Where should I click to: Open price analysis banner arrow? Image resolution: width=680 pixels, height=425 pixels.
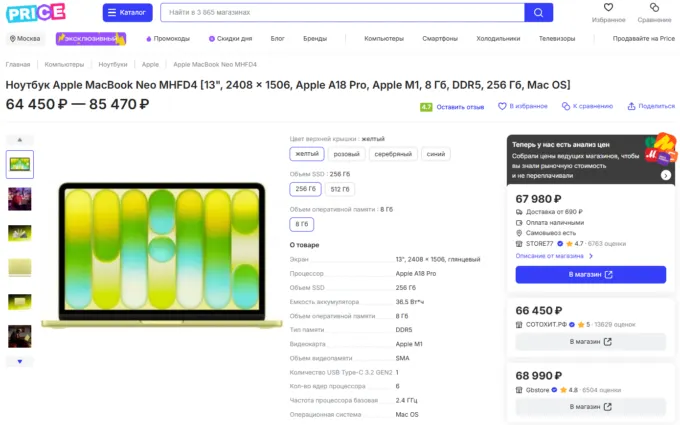point(666,175)
